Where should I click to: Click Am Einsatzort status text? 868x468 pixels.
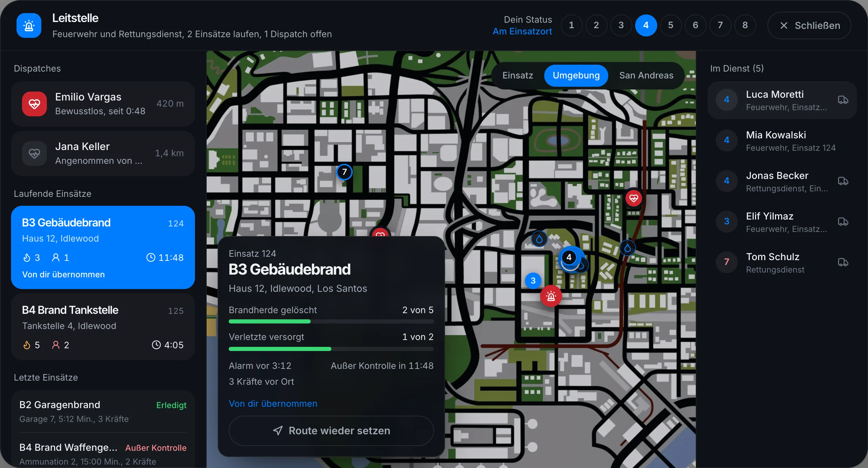tap(522, 32)
